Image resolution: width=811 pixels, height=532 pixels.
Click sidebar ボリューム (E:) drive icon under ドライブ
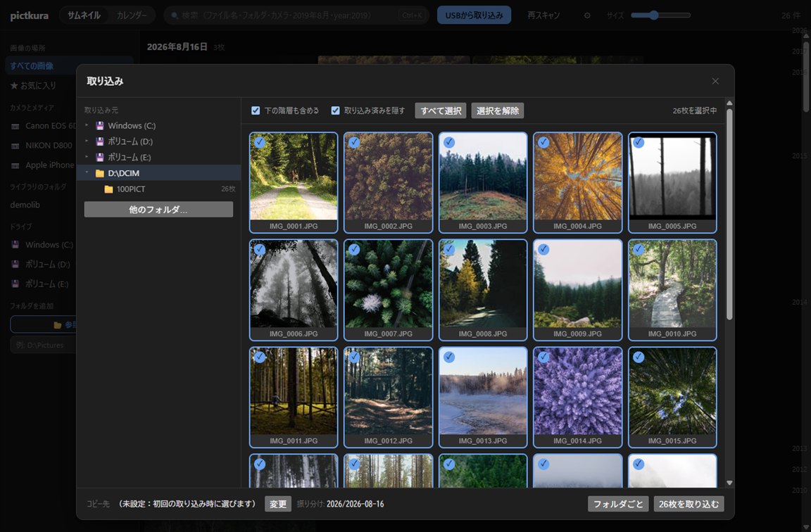point(15,284)
